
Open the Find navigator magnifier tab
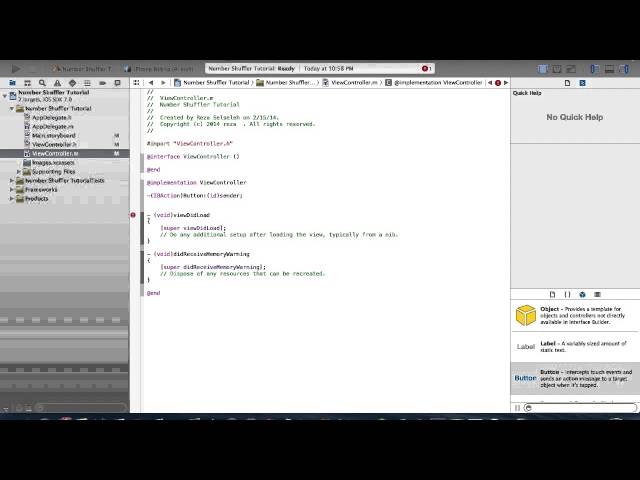tap(42, 83)
